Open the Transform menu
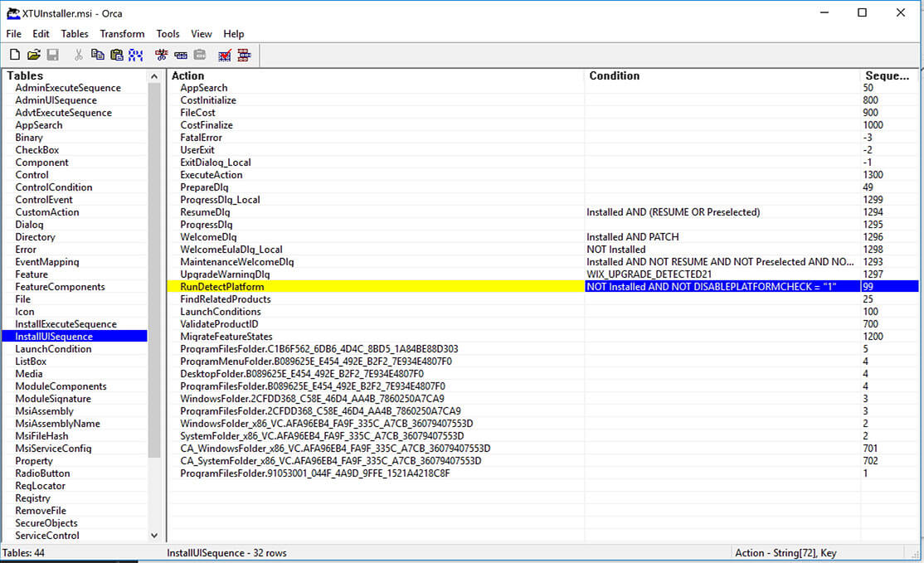Viewport: 924px width, 563px height. 122,33
